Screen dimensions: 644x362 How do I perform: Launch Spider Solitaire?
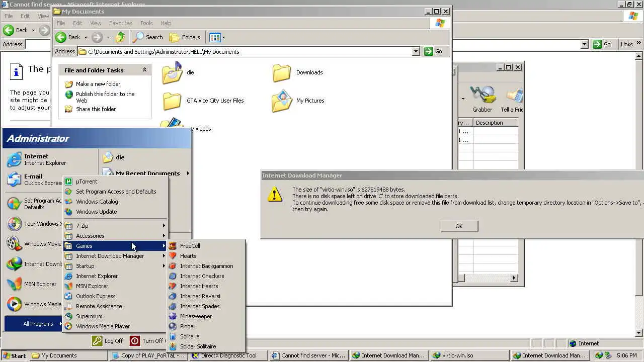[x=206, y=346]
